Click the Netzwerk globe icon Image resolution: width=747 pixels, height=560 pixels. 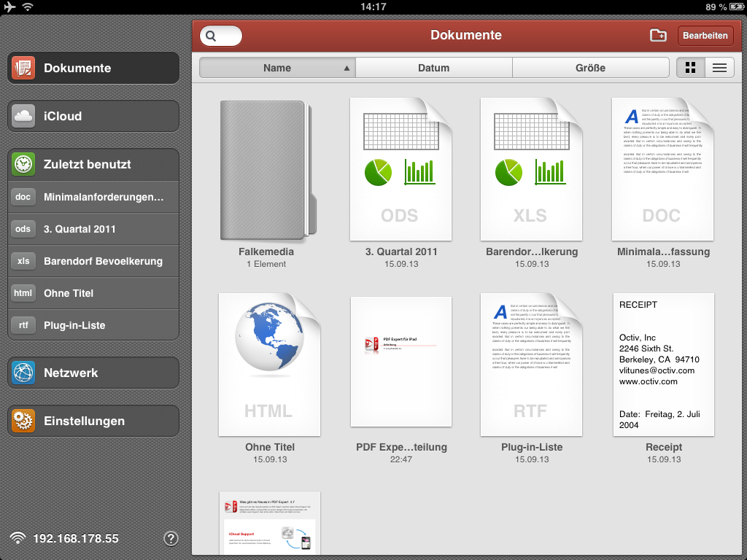point(23,373)
